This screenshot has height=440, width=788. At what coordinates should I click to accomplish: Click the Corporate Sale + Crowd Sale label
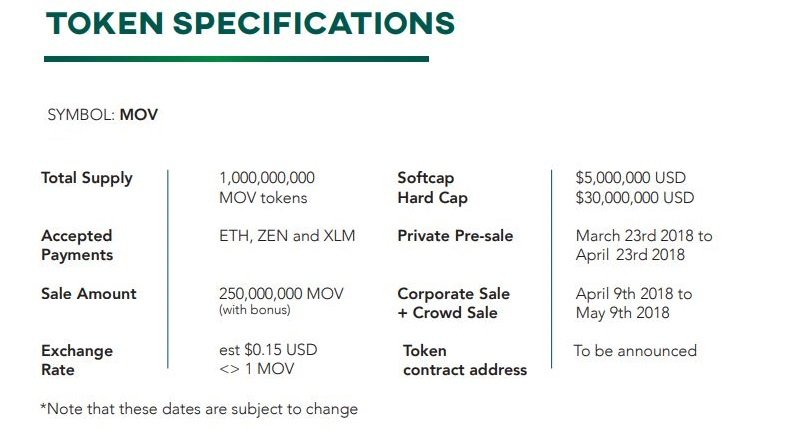click(454, 303)
